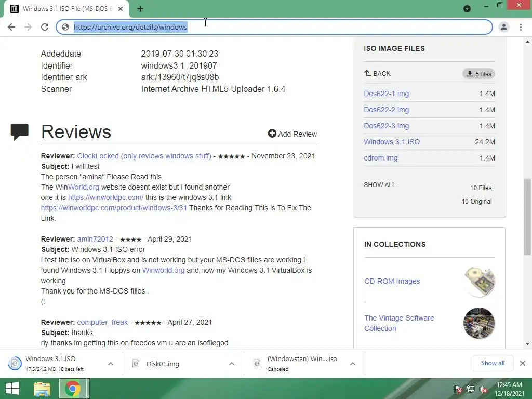Show all downloads
532x399 pixels.
pos(493,363)
